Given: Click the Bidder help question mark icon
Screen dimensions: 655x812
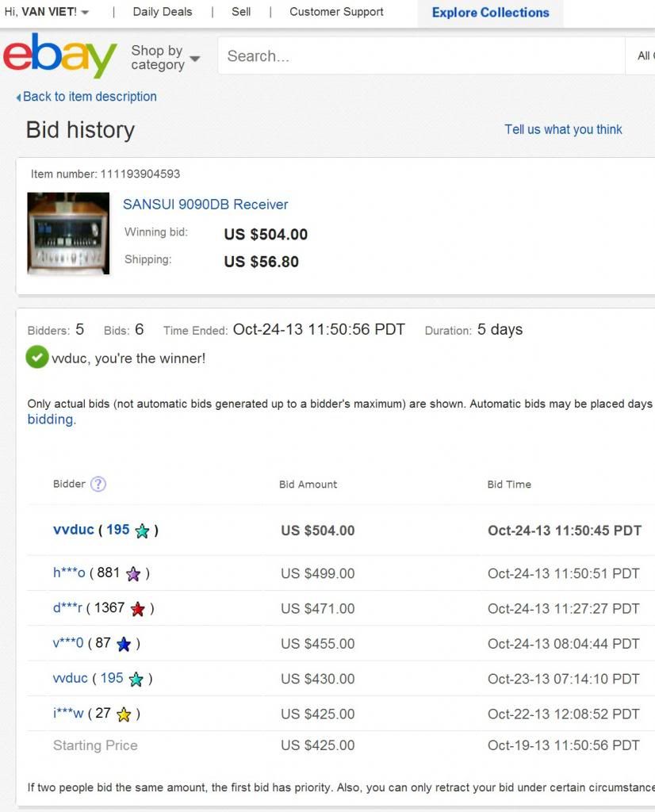Looking at the screenshot, I should [x=98, y=485].
